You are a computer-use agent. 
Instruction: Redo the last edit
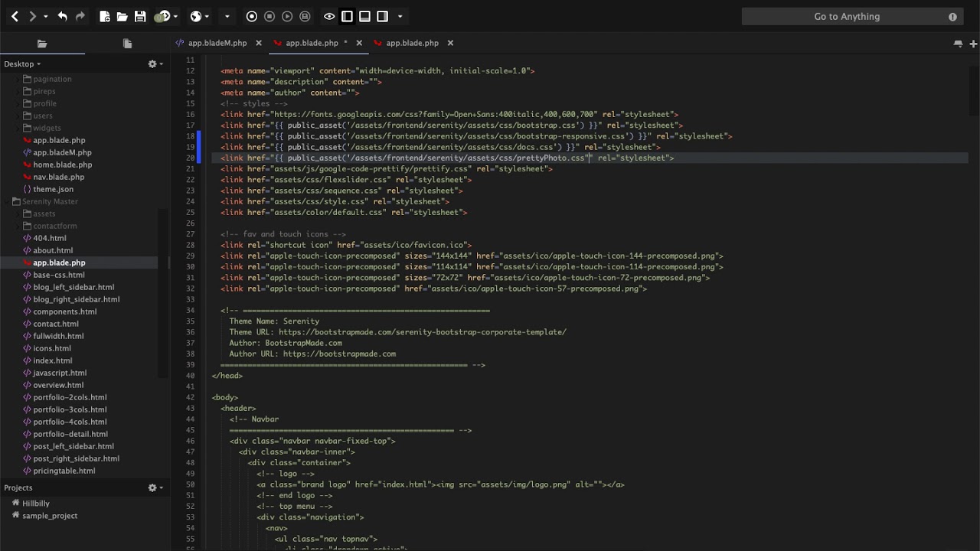(x=80, y=16)
